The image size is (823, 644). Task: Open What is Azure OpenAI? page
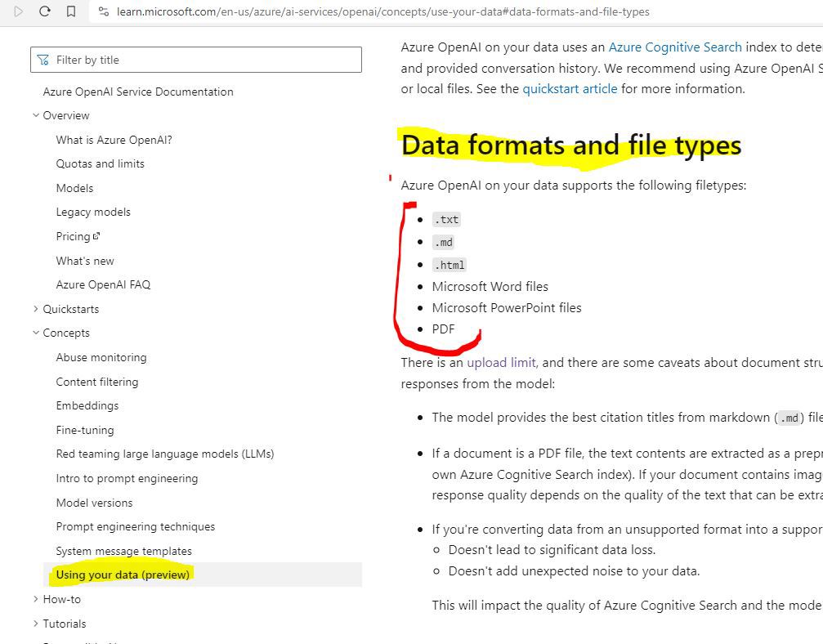tap(114, 140)
